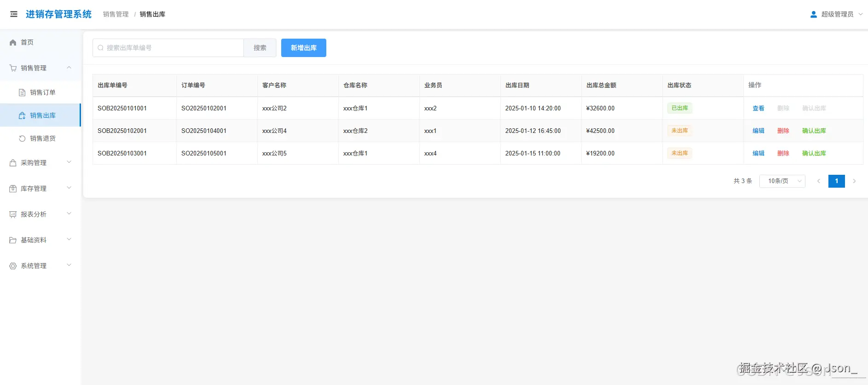Open the 销售退货 menu item

coord(41,138)
